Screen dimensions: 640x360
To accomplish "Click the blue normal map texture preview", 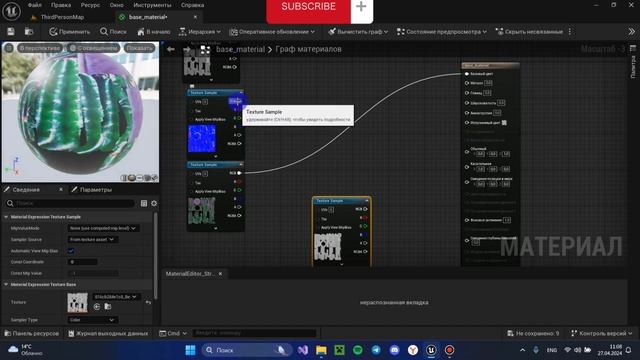I will coord(202,139).
